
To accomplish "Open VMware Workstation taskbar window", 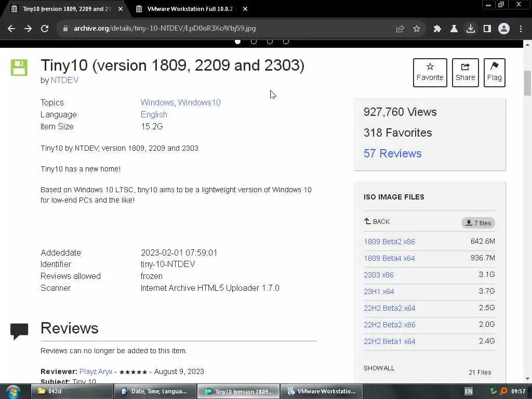I will coord(321,391).
